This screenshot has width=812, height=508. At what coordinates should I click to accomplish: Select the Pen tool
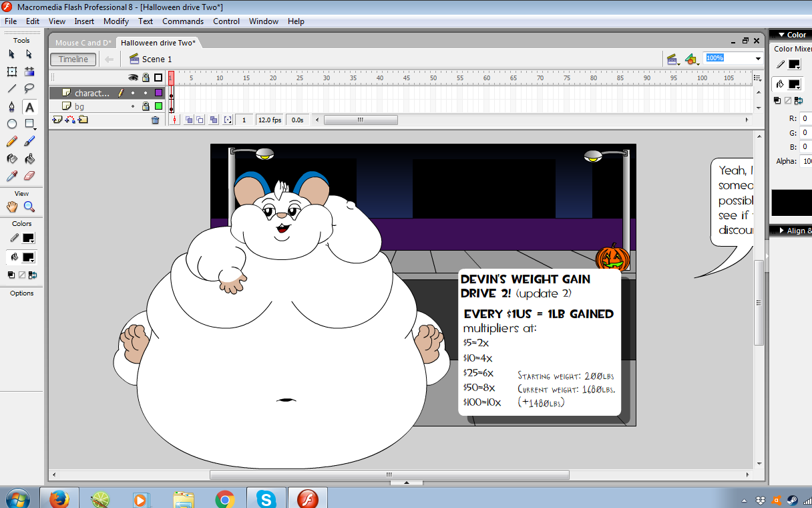click(11, 107)
